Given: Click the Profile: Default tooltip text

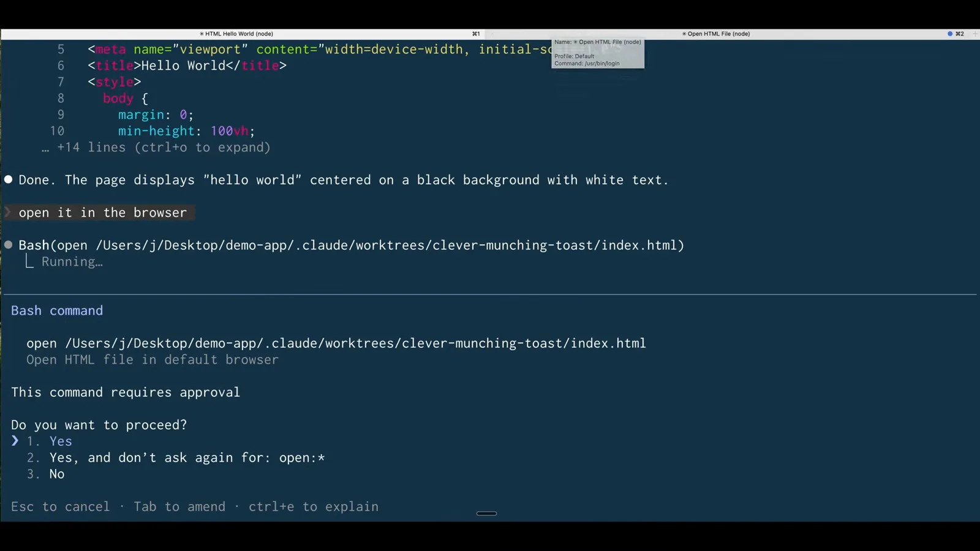Looking at the screenshot, I should pyautogui.click(x=575, y=56).
